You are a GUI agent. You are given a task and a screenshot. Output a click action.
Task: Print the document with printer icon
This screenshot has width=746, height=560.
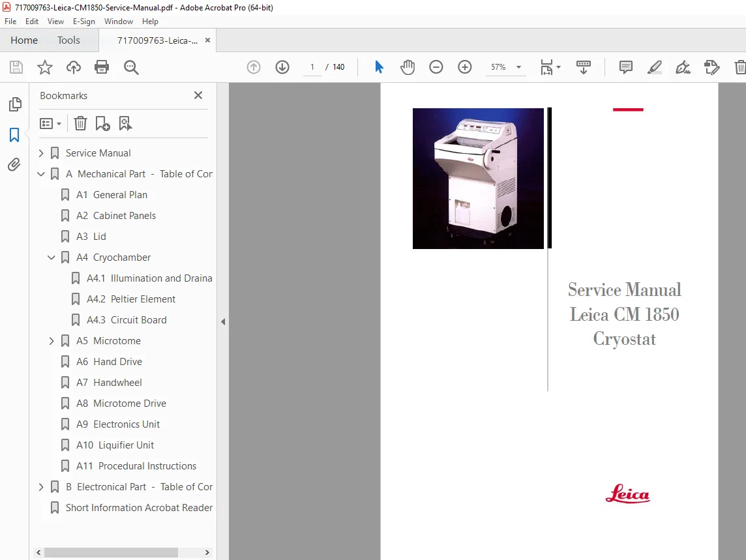pos(102,67)
